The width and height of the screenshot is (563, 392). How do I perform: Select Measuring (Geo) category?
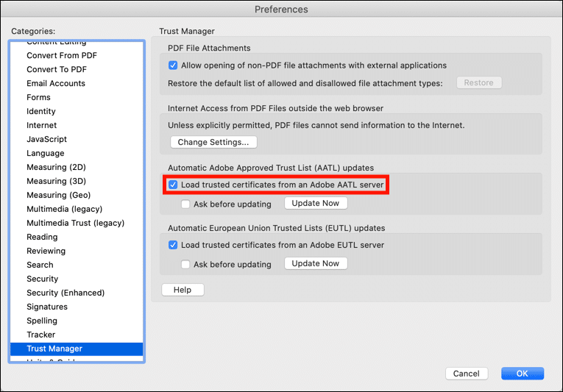click(59, 195)
